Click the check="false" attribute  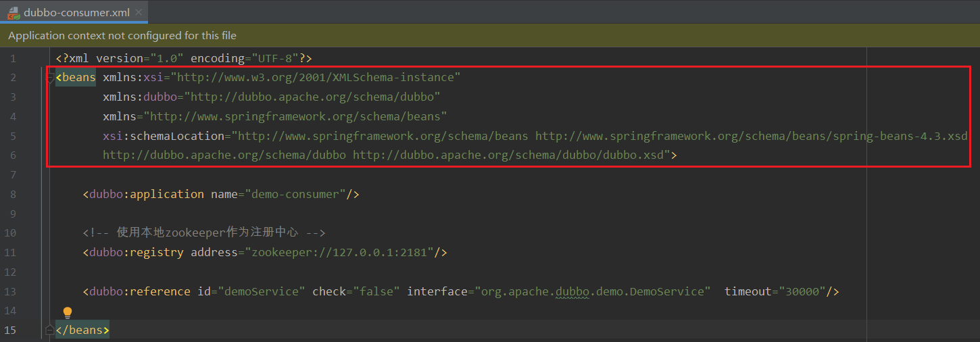356,291
